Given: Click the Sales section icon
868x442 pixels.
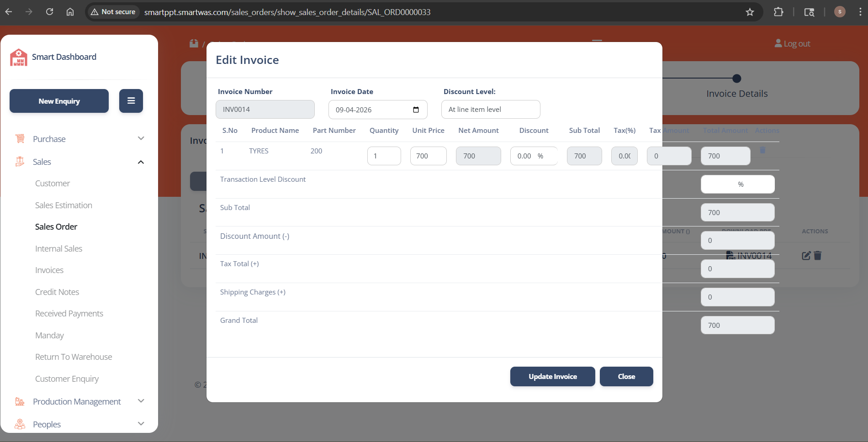Looking at the screenshot, I should 20,162.
